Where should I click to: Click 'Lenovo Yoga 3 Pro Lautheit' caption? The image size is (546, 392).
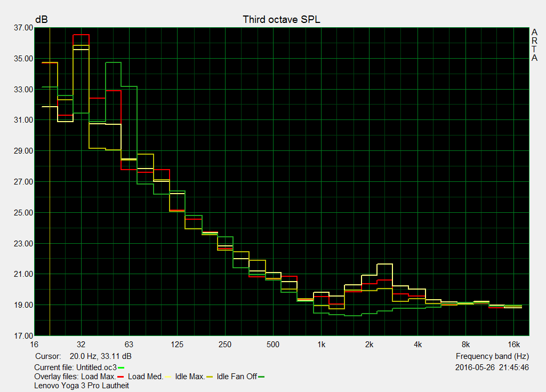coord(82,386)
